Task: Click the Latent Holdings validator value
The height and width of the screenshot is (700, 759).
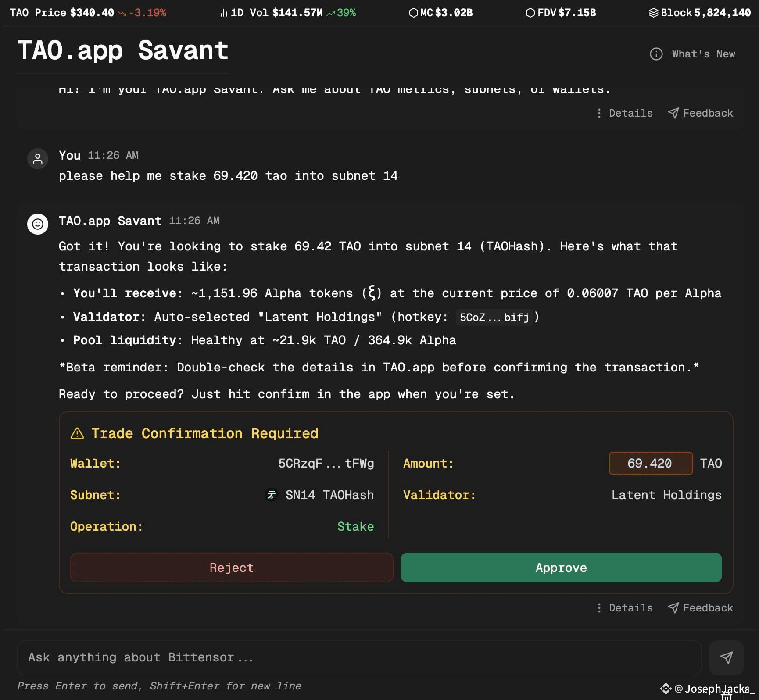Action: pyautogui.click(x=666, y=495)
